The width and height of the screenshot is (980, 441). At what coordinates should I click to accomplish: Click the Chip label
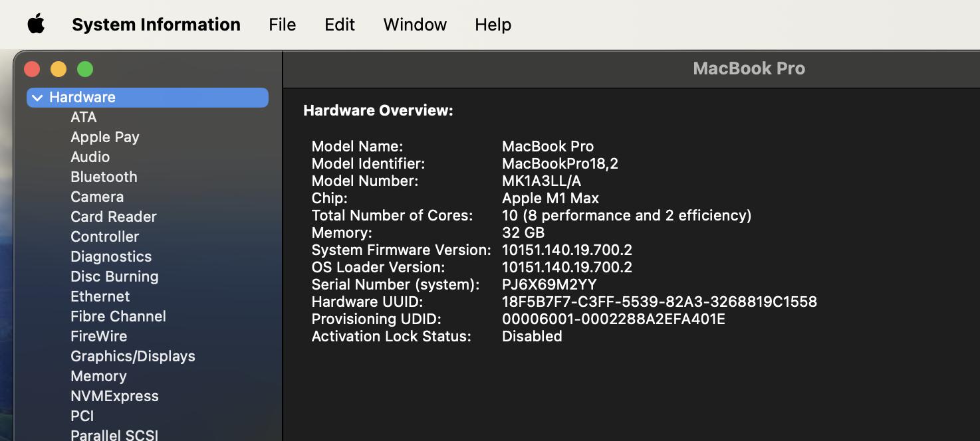point(330,198)
